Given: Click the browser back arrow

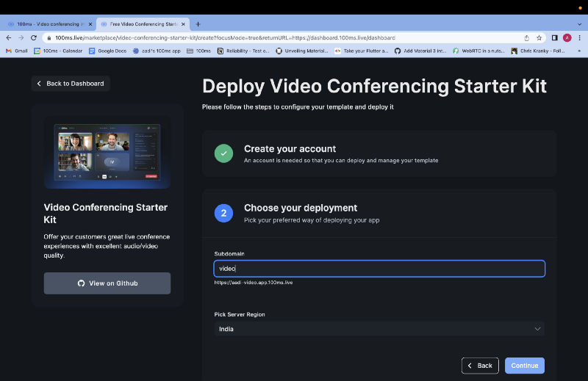Looking at the screenshot, I should click(x=9, y=38).
